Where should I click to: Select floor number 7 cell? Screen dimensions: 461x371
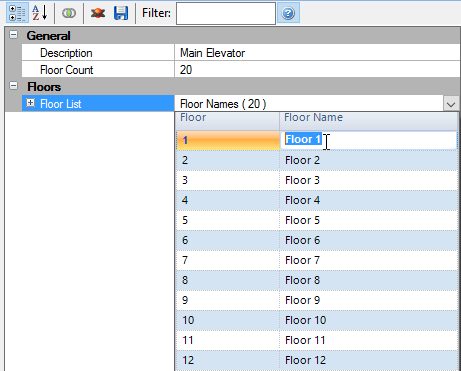pyautogui.click(x=228, y=260)
